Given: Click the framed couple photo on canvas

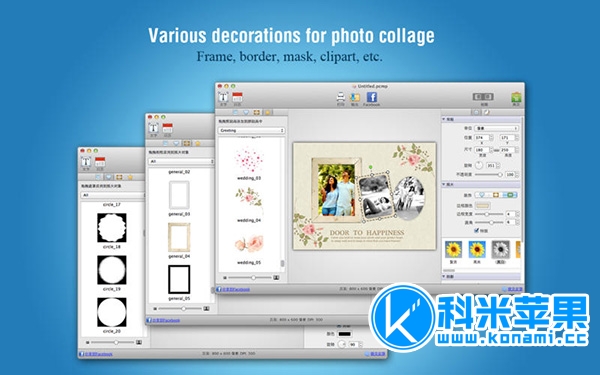Looking at the screenshot, I should pyautogui.click(x=336, y=190).
